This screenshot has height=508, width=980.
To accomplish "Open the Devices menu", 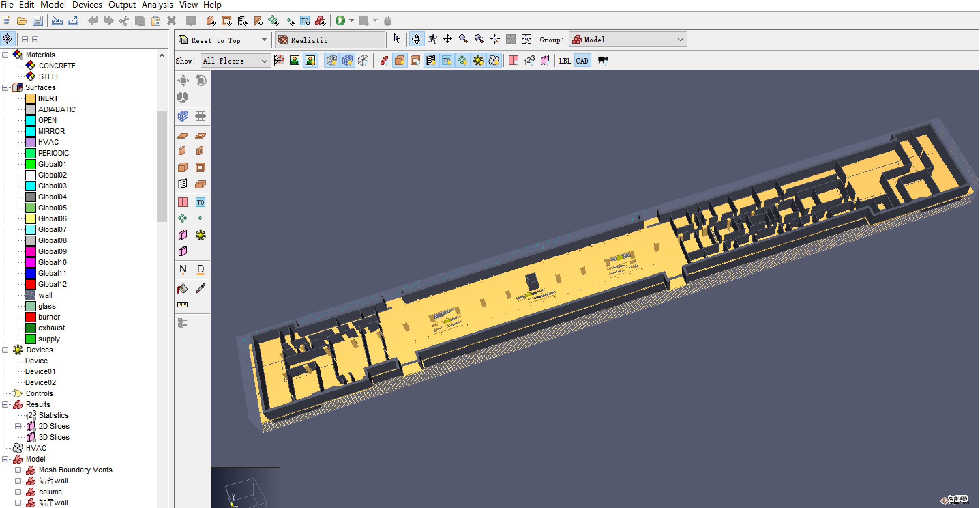I will point(87,4).
